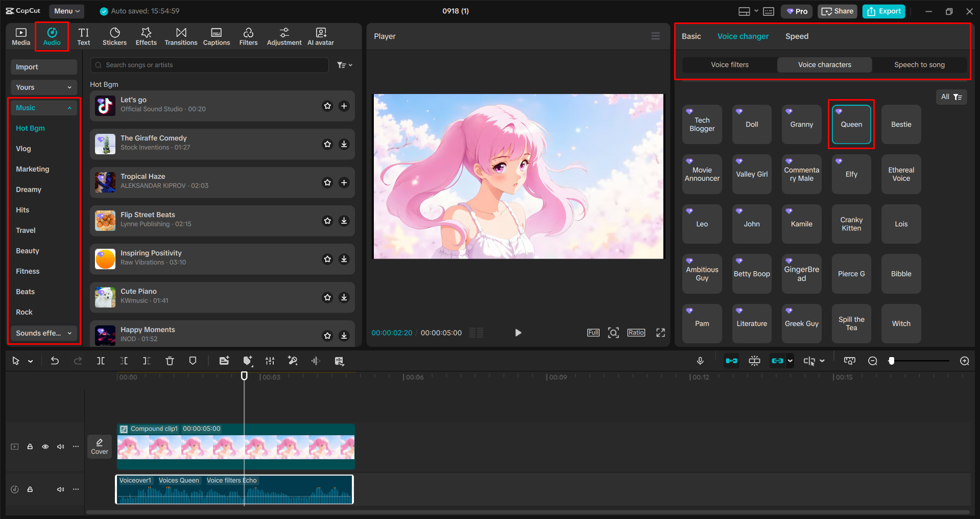Open the Captions panel
The image size is (980, 519).
pos(216,36)
